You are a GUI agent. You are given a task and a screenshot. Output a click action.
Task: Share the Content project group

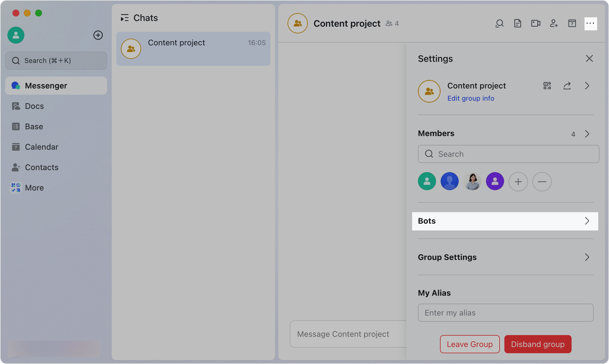tap(567, 86)
